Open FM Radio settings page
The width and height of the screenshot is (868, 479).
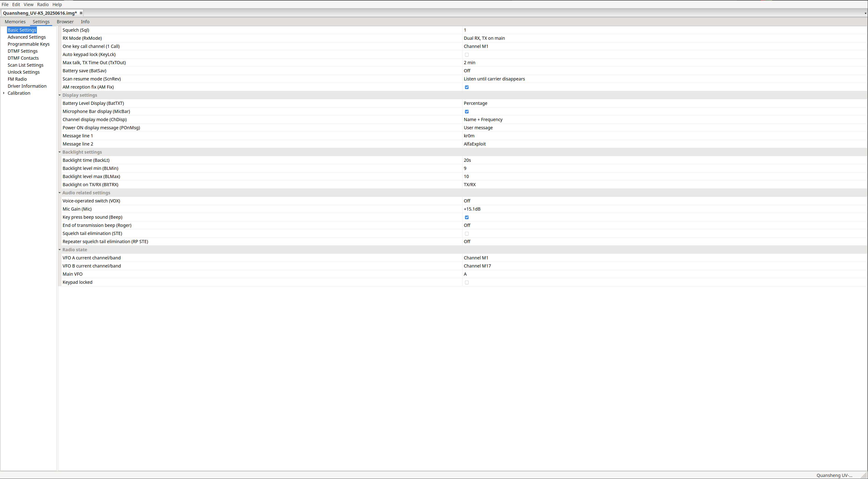coord(17,79)
